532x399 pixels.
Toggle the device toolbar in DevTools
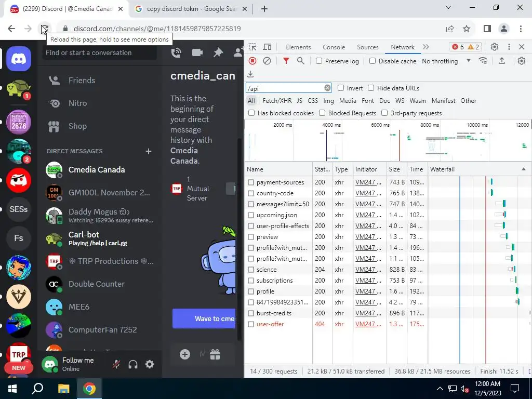pyautogui.click(x=268, y=47)
